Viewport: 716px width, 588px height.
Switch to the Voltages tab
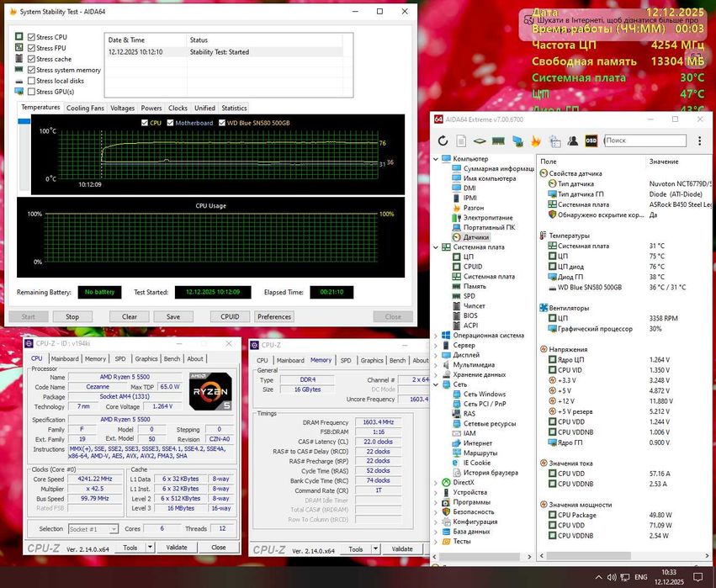[x=122, y=109]
